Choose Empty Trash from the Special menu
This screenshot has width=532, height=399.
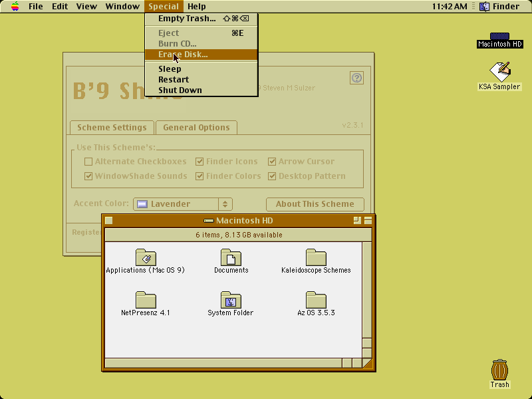click(201, 19)
